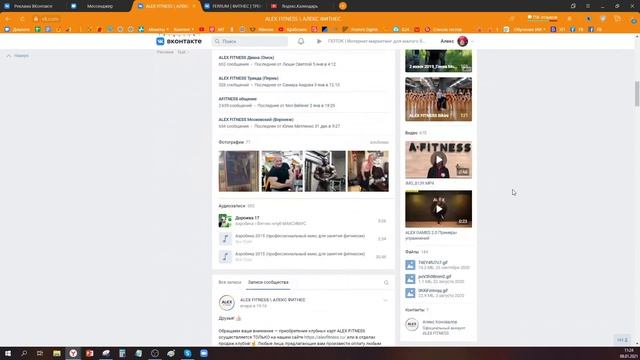Play the third audio track Аэробика 2015
The image size is (640, 360).
click(225, 256)
